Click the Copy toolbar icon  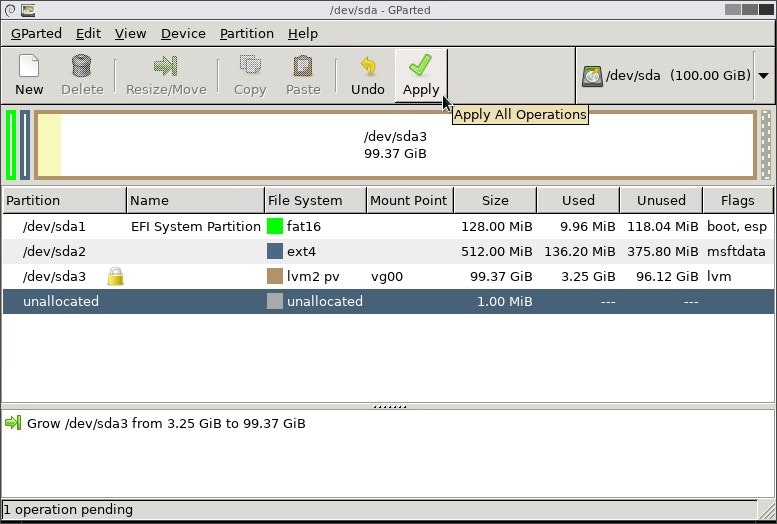250,66
